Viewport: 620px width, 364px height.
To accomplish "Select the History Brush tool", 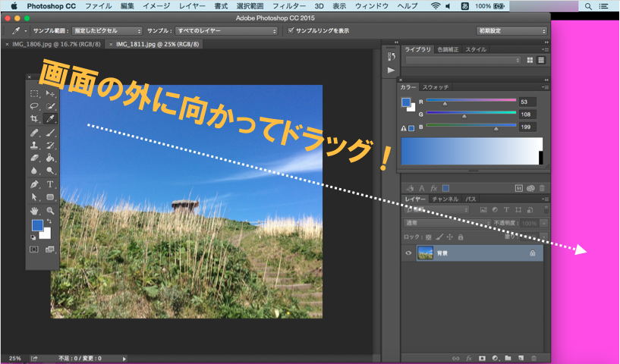I will [x=50, y=145].
